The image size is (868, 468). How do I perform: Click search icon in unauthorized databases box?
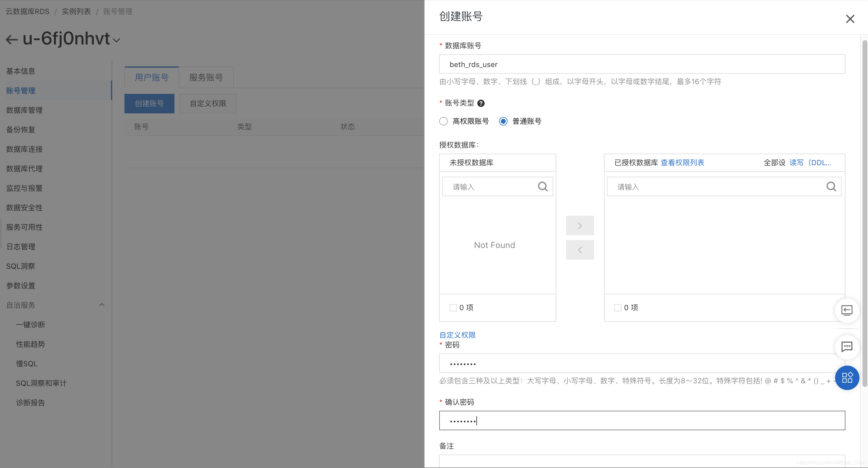543,186
